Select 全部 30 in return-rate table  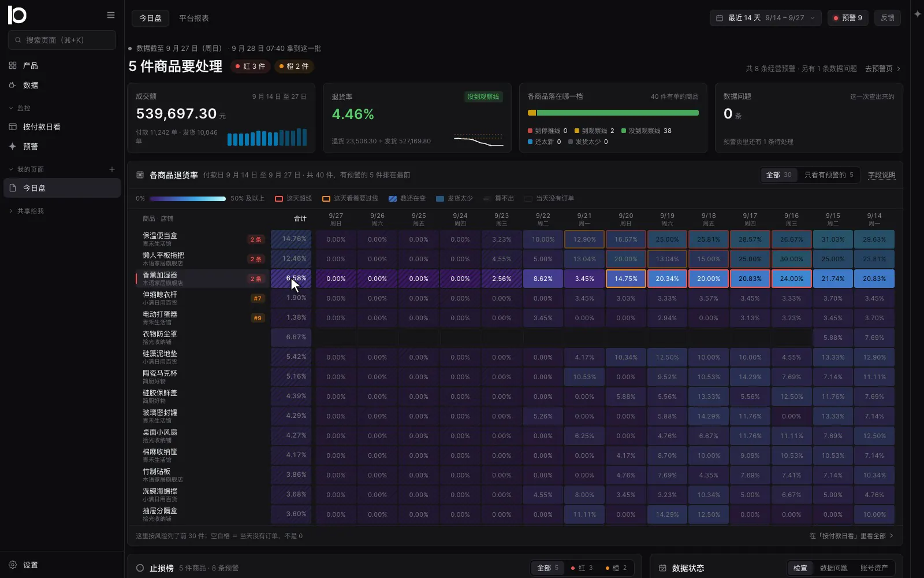click(779, 175)
